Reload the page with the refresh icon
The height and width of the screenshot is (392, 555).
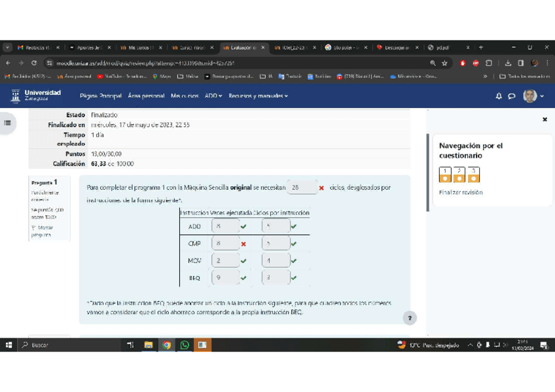tap(34, 63)
